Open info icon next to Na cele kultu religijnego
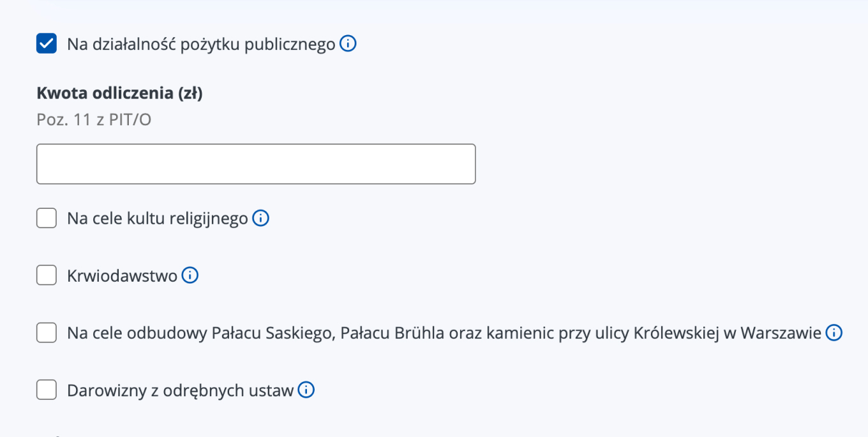Image resolution: width=868 pixels, height=437 pixels. pos(260,218)
